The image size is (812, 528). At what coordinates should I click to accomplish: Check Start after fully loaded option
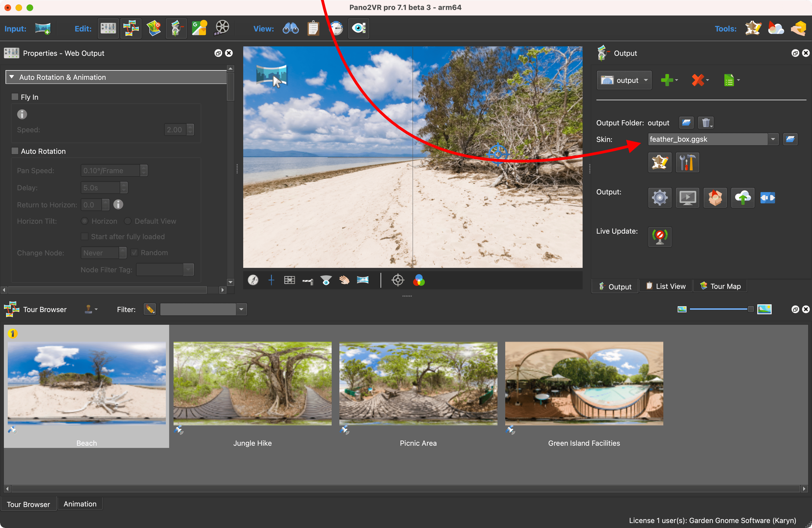(x=84, y=236)
